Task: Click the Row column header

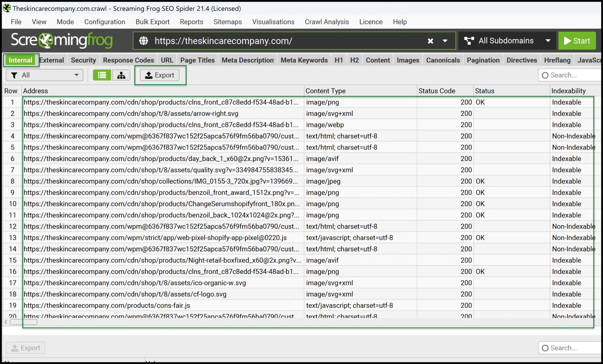Action: pyautogui.click(x=12, y=91)
